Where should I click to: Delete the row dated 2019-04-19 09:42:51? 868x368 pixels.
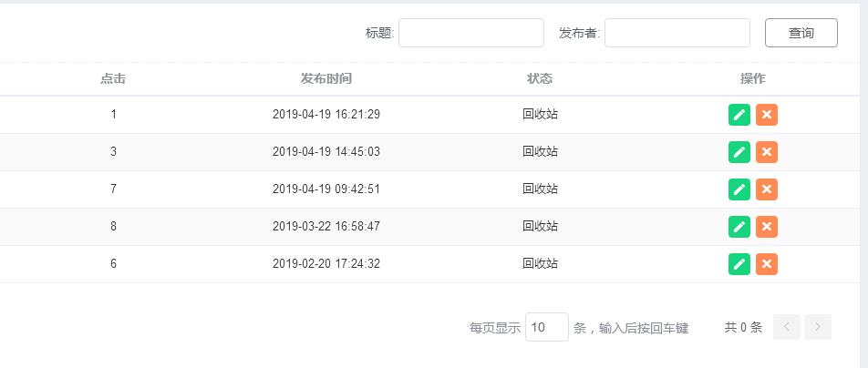click(767, 189)
